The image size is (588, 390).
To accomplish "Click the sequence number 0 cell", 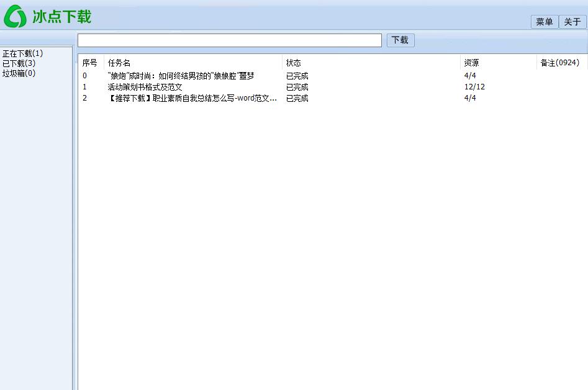I will pos(84,76).
